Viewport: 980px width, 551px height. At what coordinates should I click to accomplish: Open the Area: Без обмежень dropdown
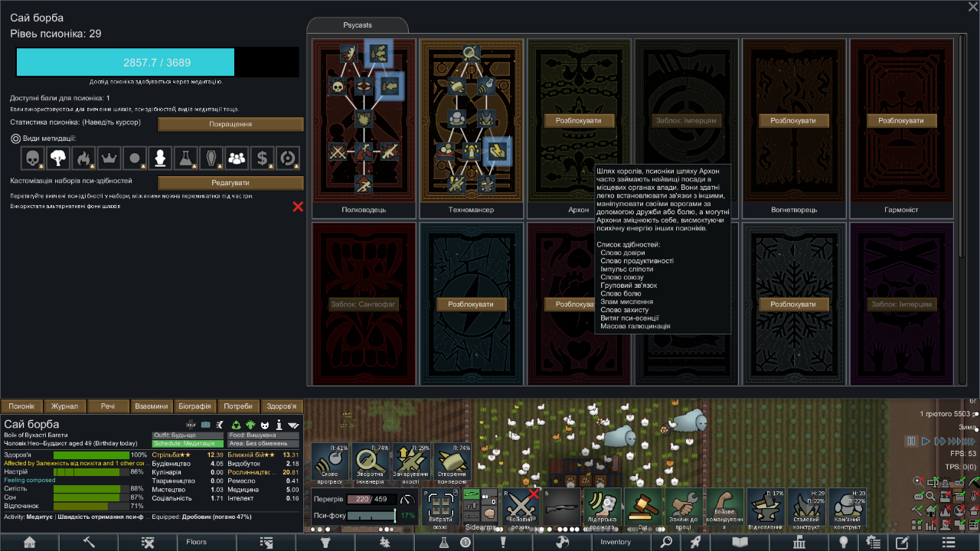pyautogui.click(x=263, y=444)
